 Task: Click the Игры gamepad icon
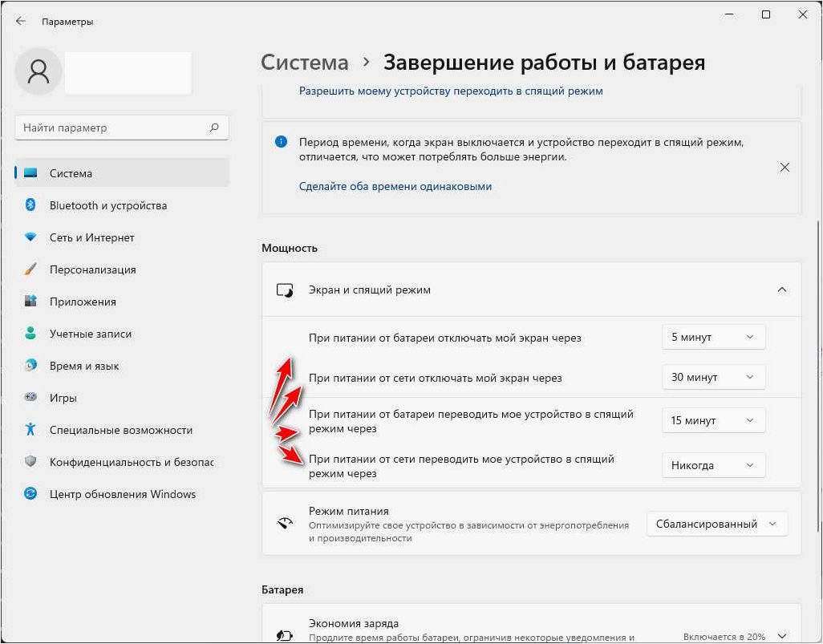(30, 397)
